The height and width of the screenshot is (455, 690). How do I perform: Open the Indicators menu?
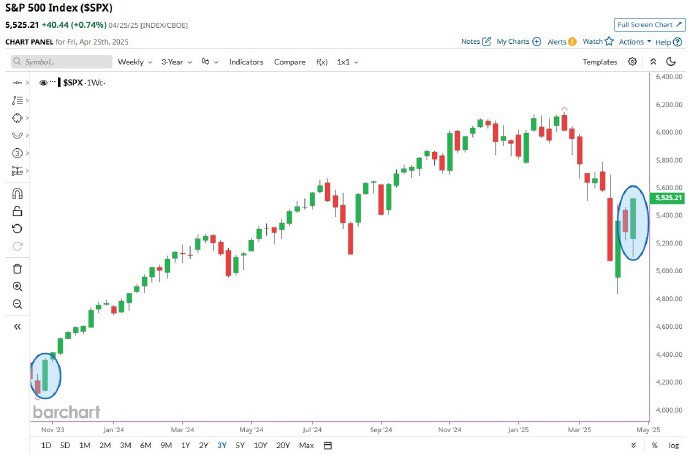pos(246,62)
